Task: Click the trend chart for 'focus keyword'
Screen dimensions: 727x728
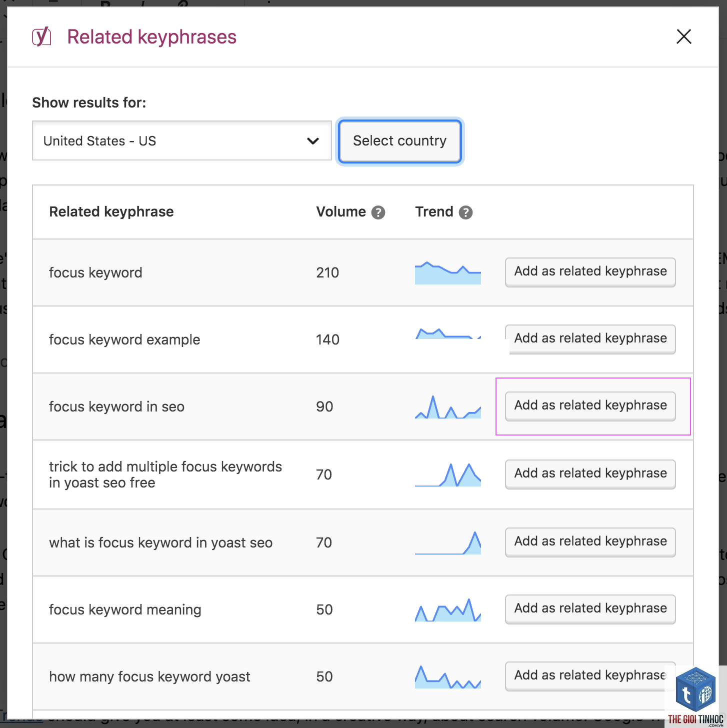Action: click(x=448, y=272)
